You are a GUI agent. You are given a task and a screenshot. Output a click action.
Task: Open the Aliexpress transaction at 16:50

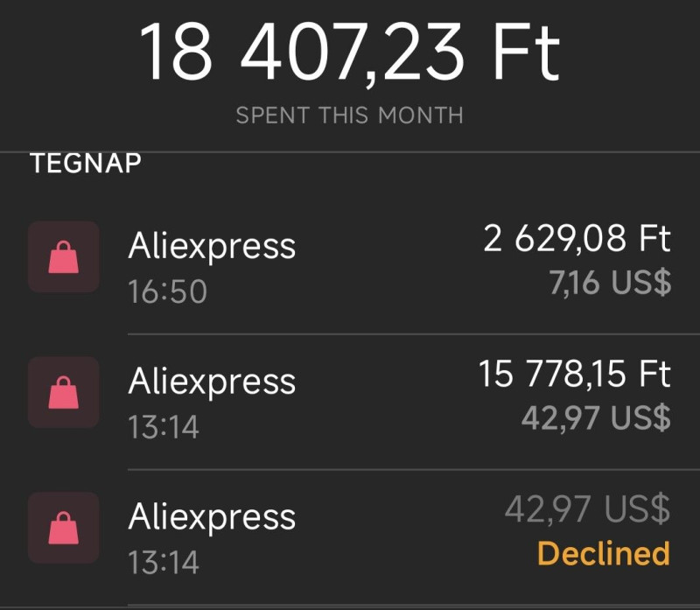350,267
